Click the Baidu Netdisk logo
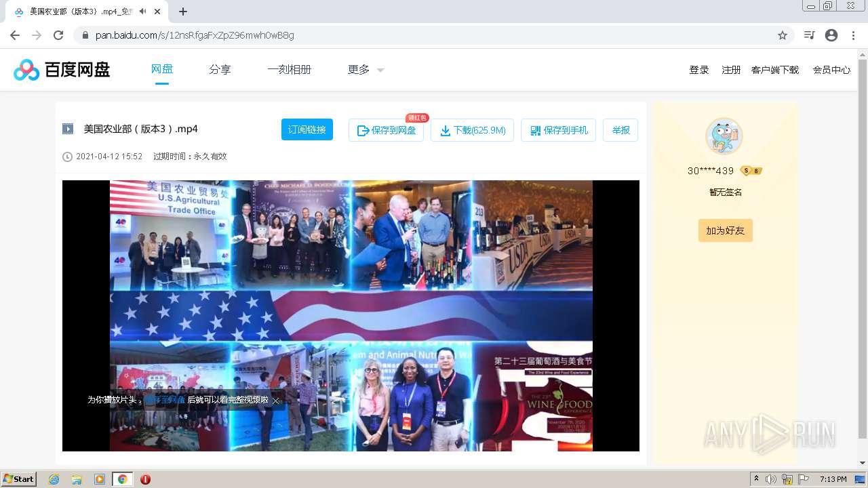This screenshot has height=488, width=868. (x=62, y=69)
